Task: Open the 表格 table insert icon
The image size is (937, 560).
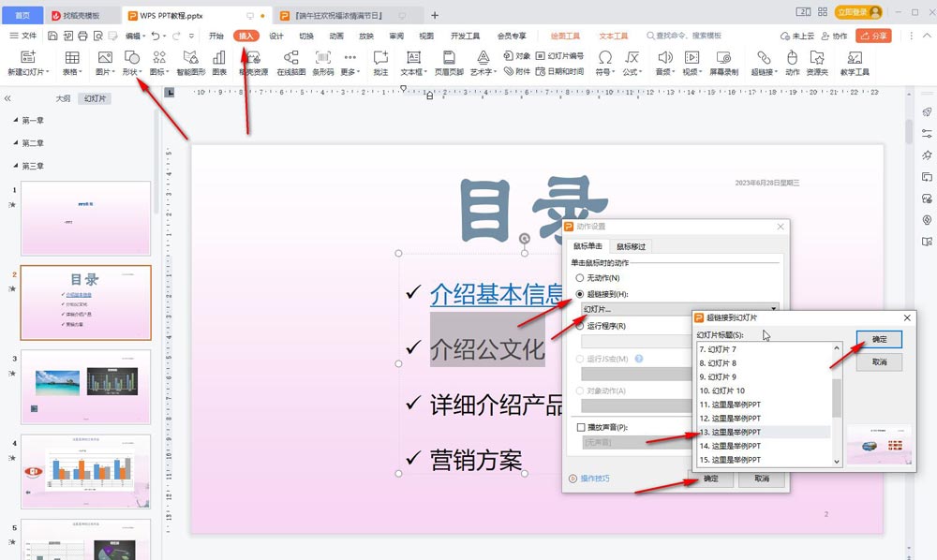Action: 72,57
